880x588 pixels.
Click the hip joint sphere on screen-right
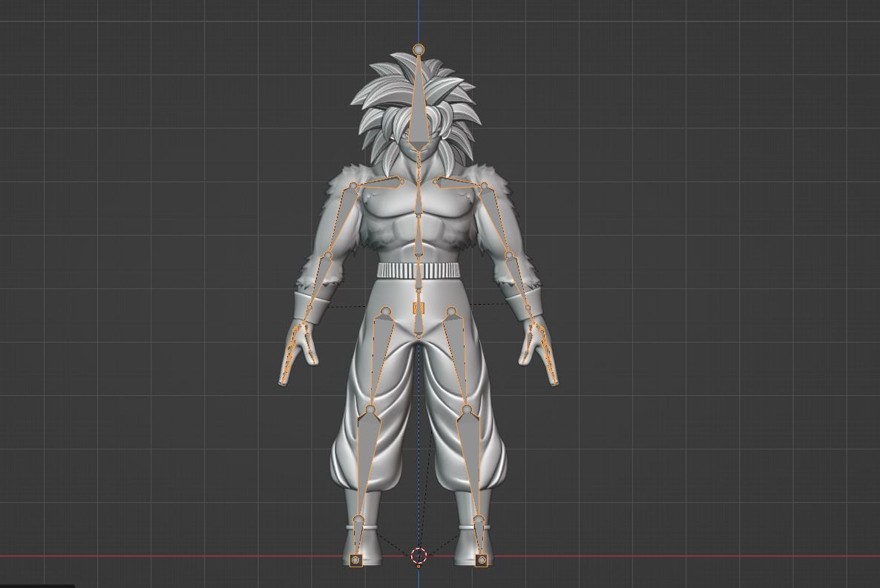point(451,310)
